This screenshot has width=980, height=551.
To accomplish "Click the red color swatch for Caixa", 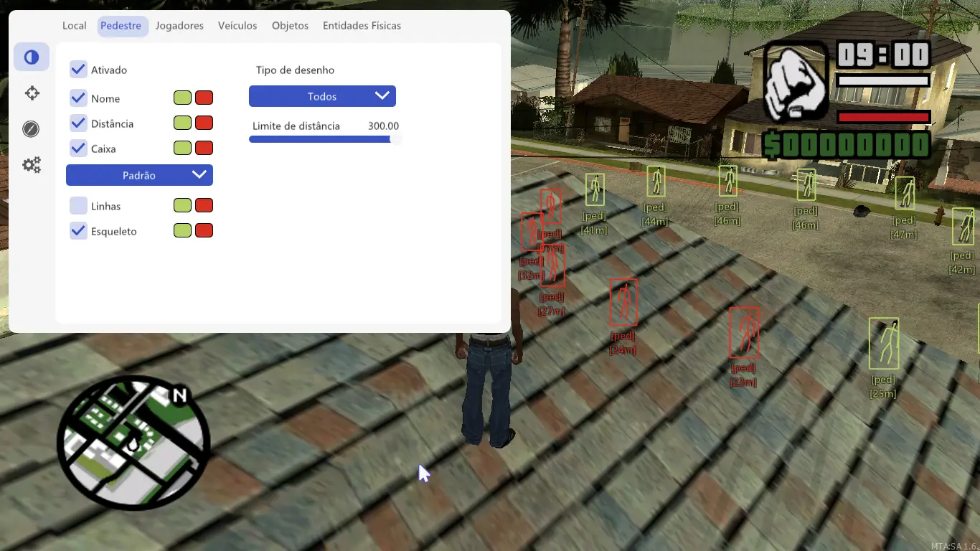I will (204, 149).
